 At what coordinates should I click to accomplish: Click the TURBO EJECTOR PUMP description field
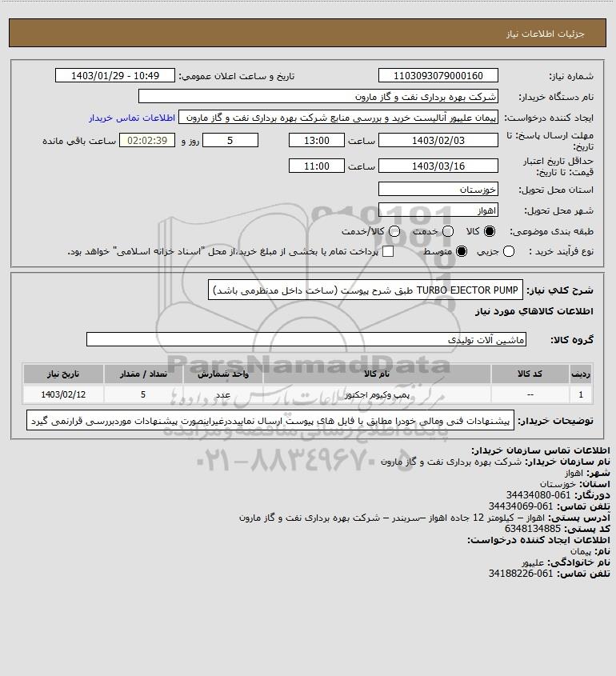(366, 290)
